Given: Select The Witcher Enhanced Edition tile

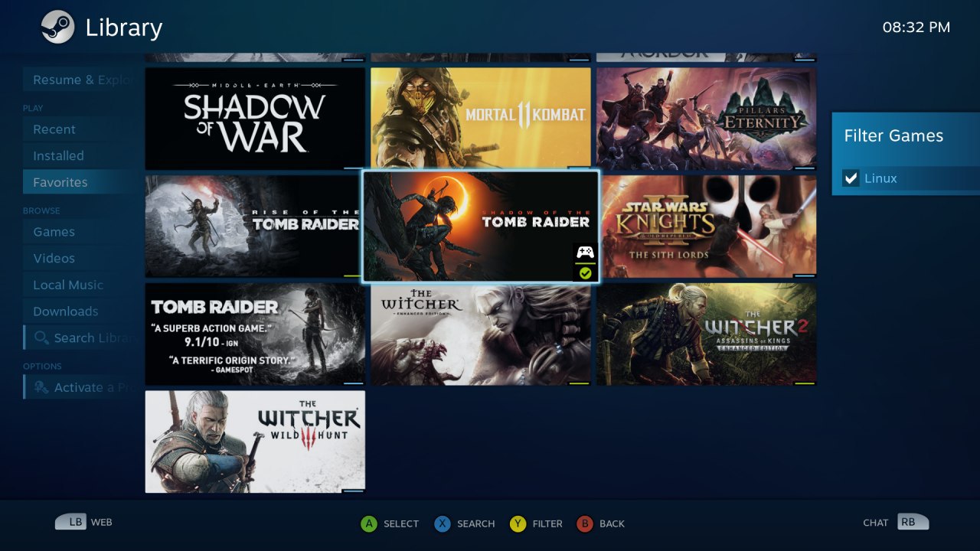Looking at the screenshot, I should tap(481, 334).
